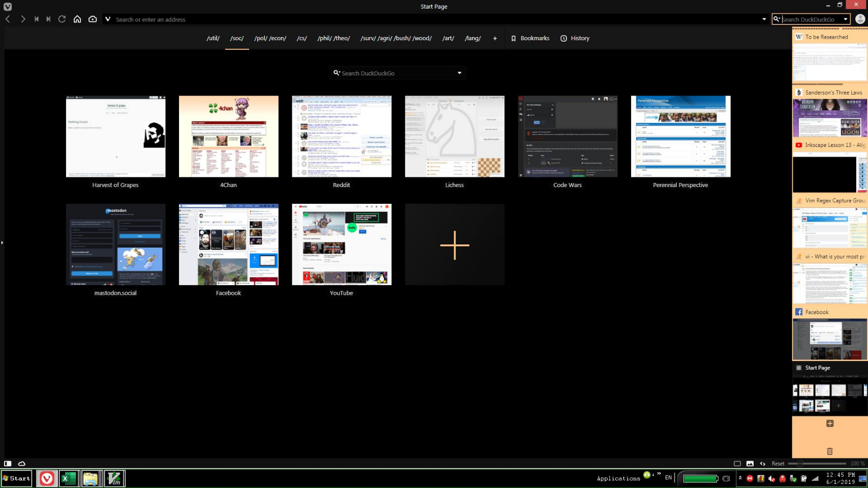868x488 pixels.
Task: Switch to the To be Researched tab
Action: [830, 56]
